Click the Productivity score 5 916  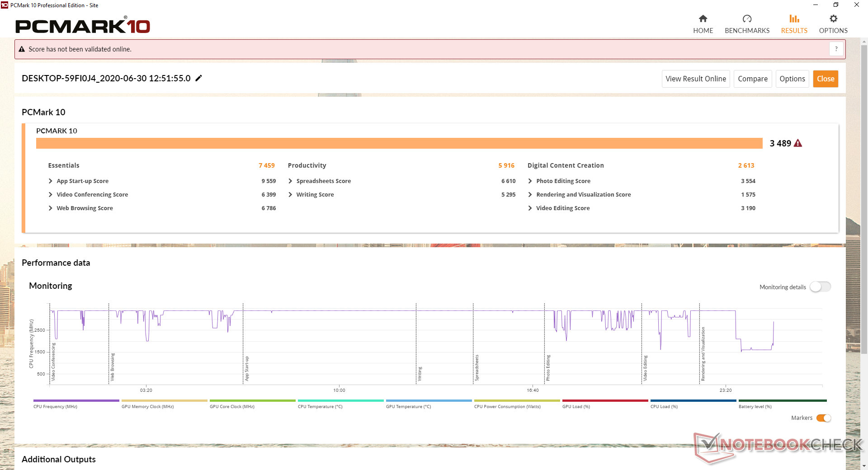pyautogui.click(x=506, y=165)
